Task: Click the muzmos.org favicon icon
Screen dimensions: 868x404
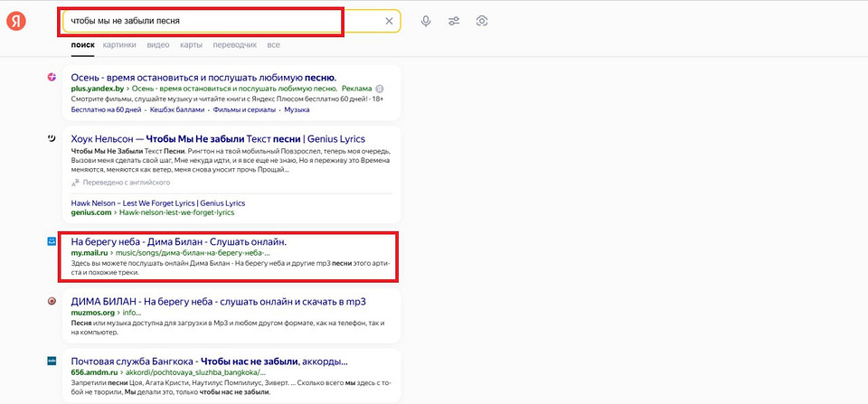Action: coord(52,301)
